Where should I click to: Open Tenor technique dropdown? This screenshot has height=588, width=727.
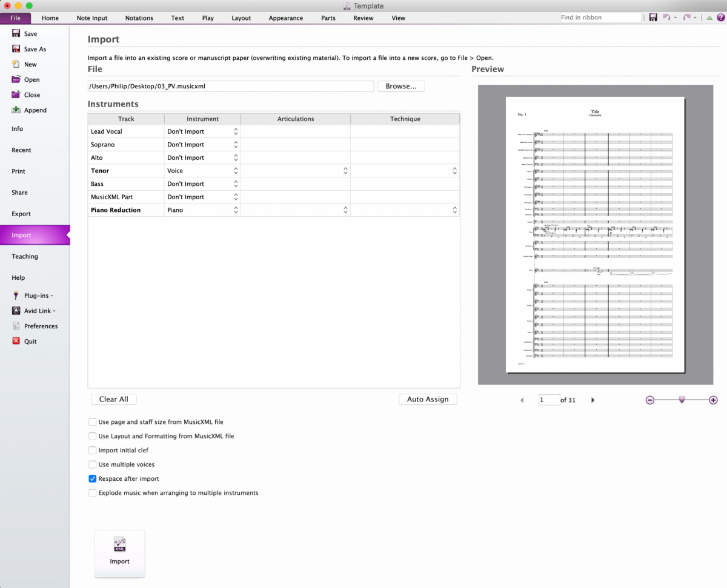point(454,171)
